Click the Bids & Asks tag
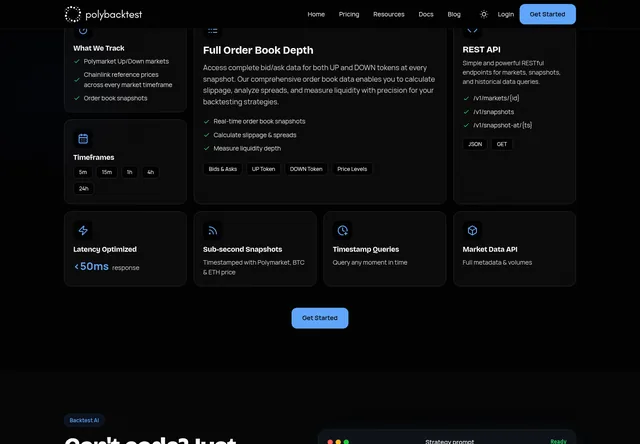The width and height of the screenshot is (640, 444). (x=222, y=169)
